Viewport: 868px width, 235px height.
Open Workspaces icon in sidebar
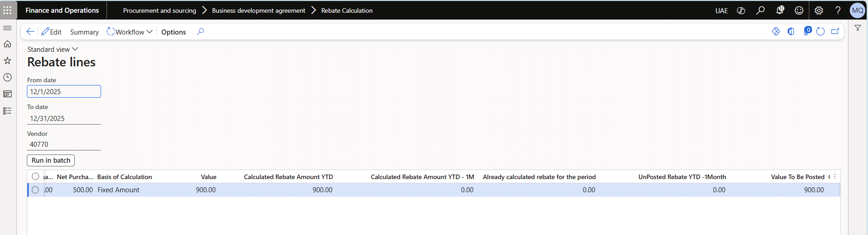pos(7,94)
